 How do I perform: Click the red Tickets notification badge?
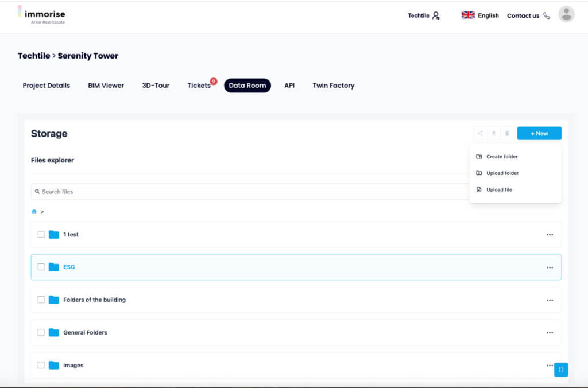pyautogui.click(x=214, y=81)
